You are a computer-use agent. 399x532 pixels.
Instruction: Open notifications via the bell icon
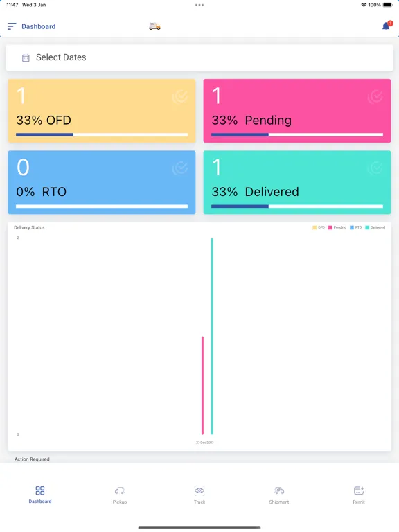tap(387, 26)
